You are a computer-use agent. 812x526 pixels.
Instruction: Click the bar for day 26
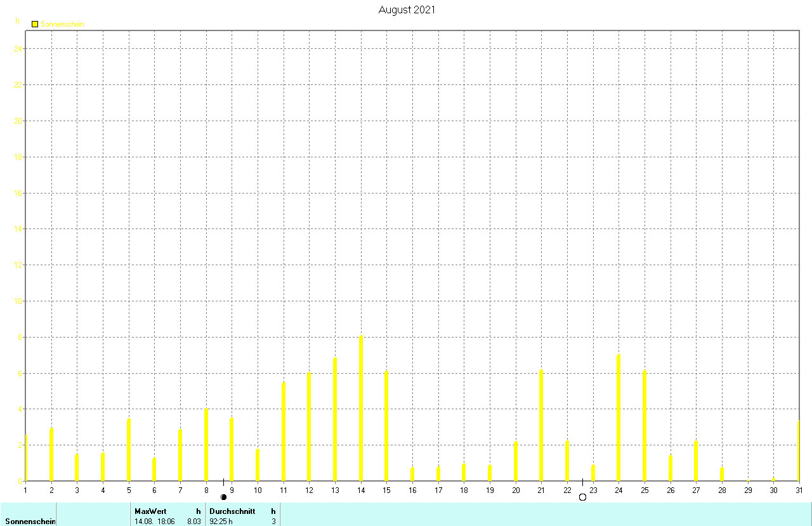[x=671, y=468]
